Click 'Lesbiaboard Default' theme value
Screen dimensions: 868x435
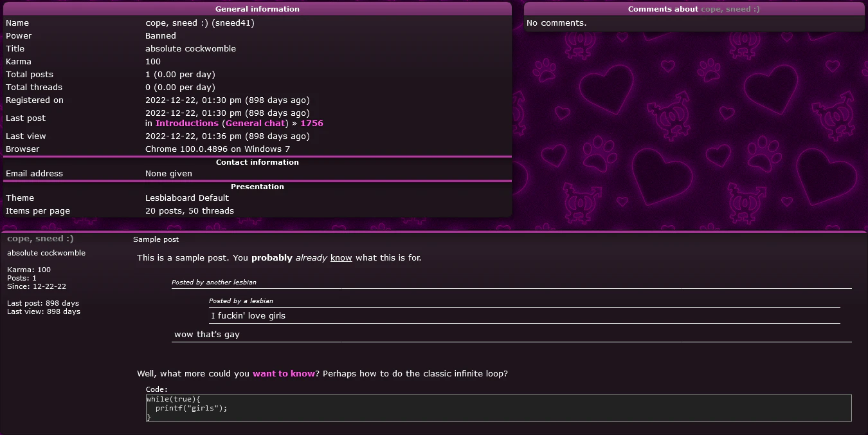(x=187, y=198)
